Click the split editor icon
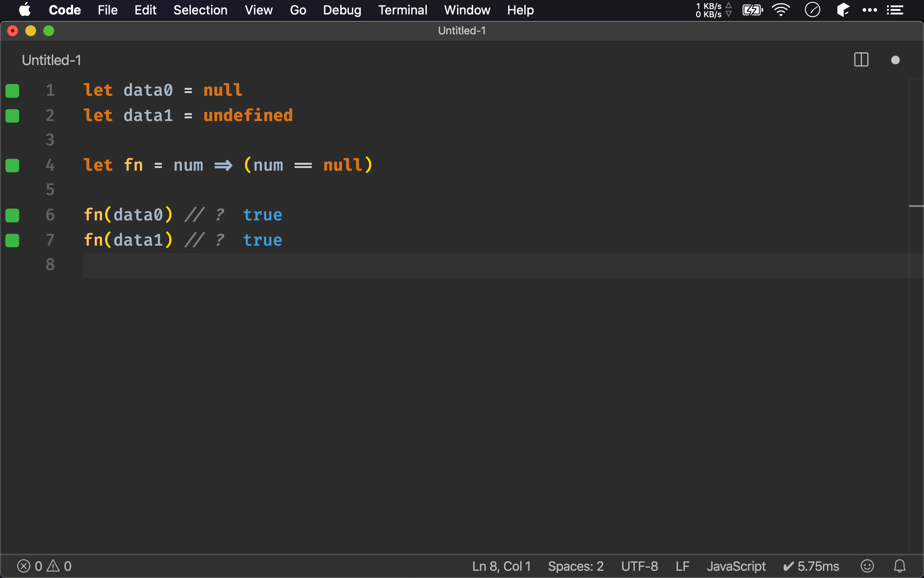The height and width of the screenshot is (578, 924). point(861,60)
